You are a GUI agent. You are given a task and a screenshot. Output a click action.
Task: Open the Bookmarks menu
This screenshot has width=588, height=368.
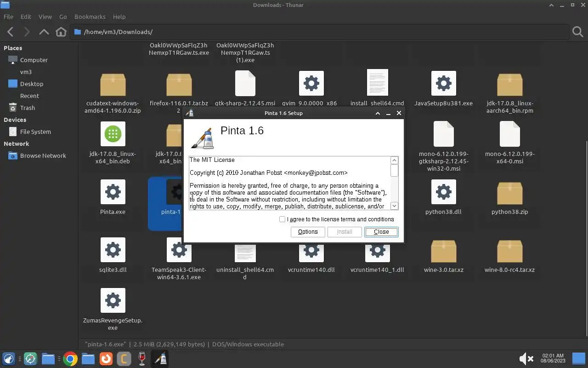(90, 17)
